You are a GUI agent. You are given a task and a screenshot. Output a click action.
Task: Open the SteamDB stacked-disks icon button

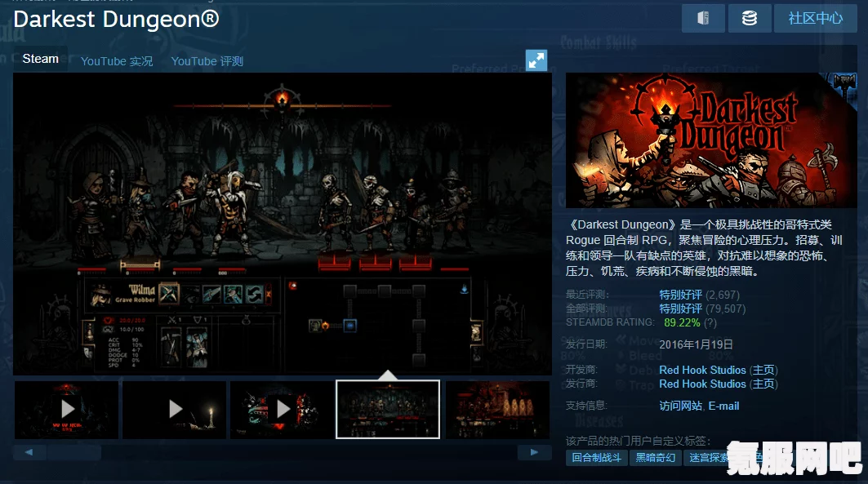(750, 18)
